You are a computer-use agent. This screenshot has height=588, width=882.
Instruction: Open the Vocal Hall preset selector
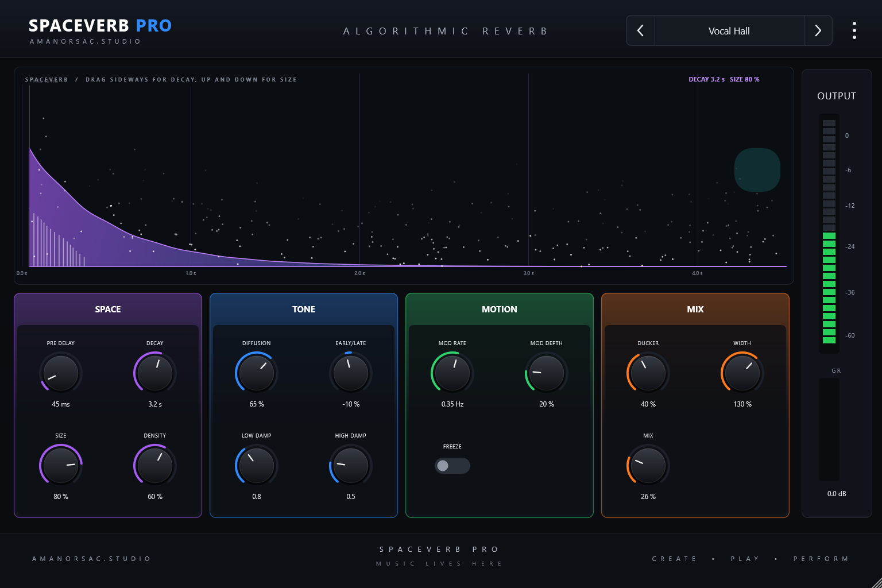[x=729, y=30]
